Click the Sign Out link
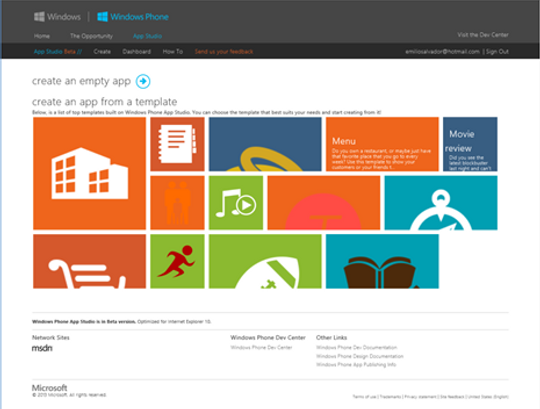Viewport: 540px width, 409px height. click(497, 52)
